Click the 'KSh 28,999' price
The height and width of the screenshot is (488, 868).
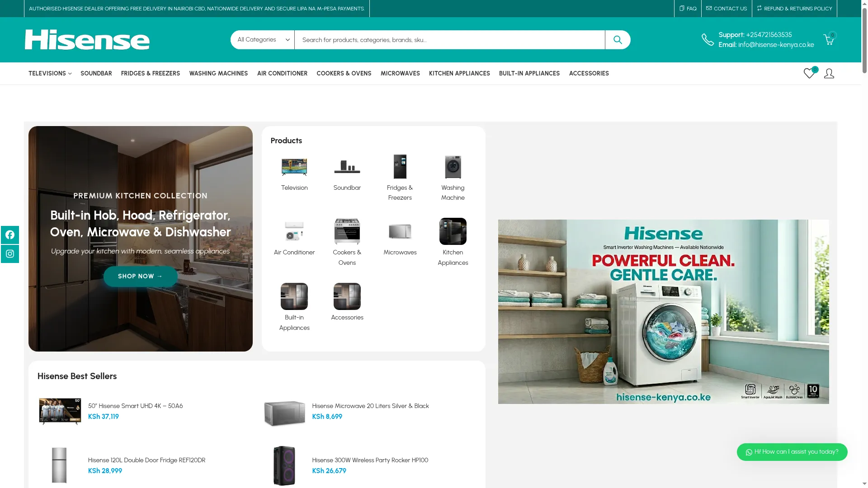pos(105,471)
